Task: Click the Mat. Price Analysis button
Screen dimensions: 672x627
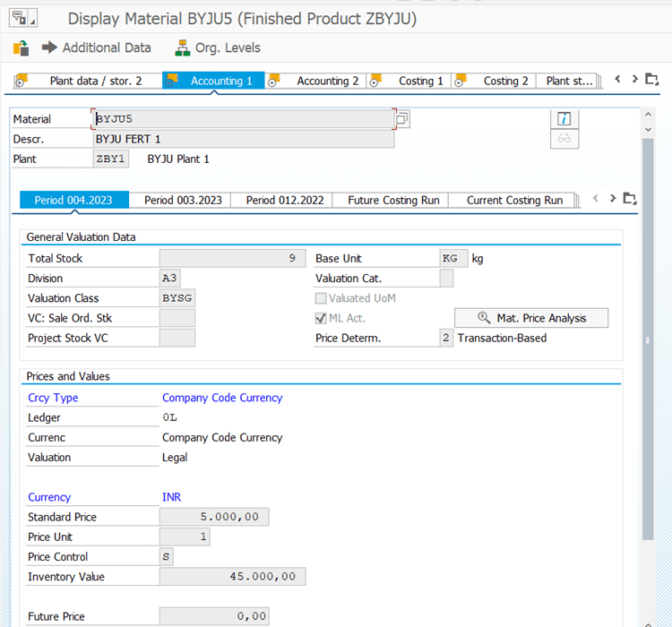Action: (531, 318)
